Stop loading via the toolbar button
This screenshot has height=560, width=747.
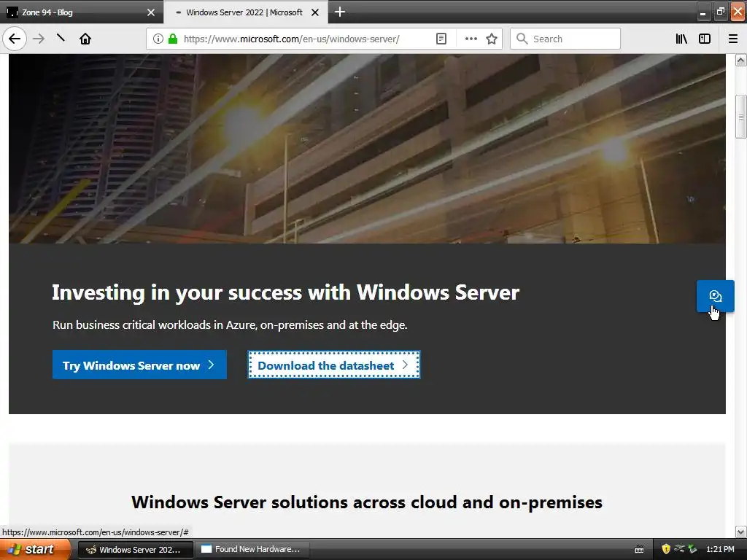click(x=61, y=38)
